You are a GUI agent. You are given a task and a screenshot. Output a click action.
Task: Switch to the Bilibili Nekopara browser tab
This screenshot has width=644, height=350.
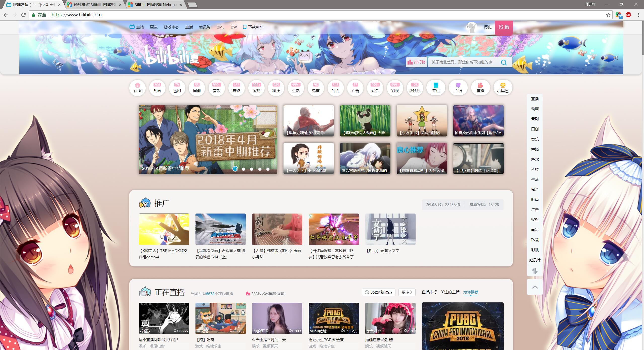tap(155, 5)
